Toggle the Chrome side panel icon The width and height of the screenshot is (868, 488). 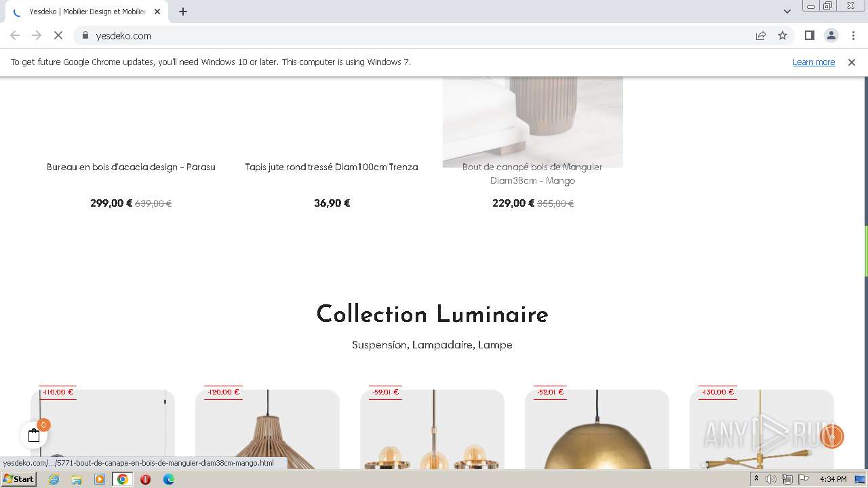pos(809,35)
